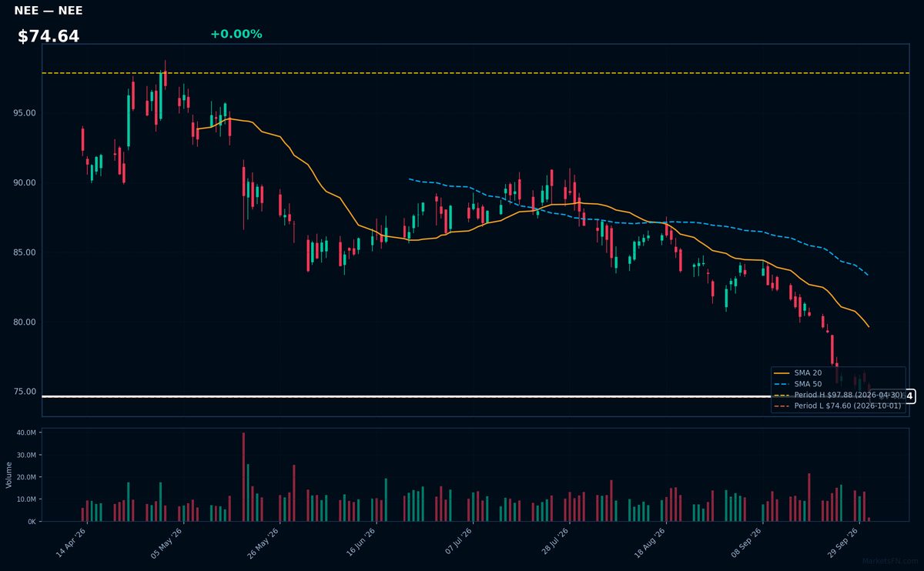924x571 pixels.
Task: Select the 05 May '26 date label
Action: point(168,543)
